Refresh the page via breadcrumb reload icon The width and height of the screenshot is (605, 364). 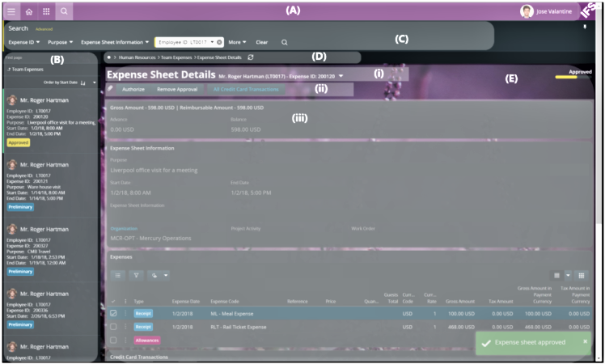pos(251,57)
